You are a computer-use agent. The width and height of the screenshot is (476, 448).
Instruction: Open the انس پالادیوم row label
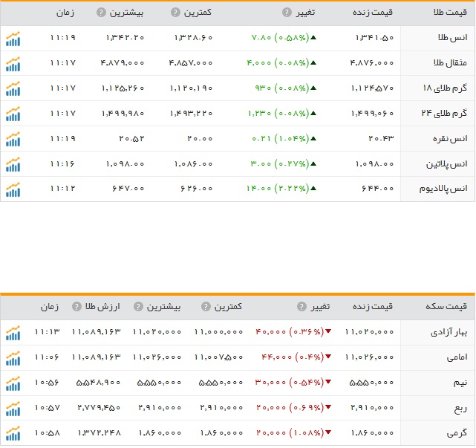click(443, 189)
